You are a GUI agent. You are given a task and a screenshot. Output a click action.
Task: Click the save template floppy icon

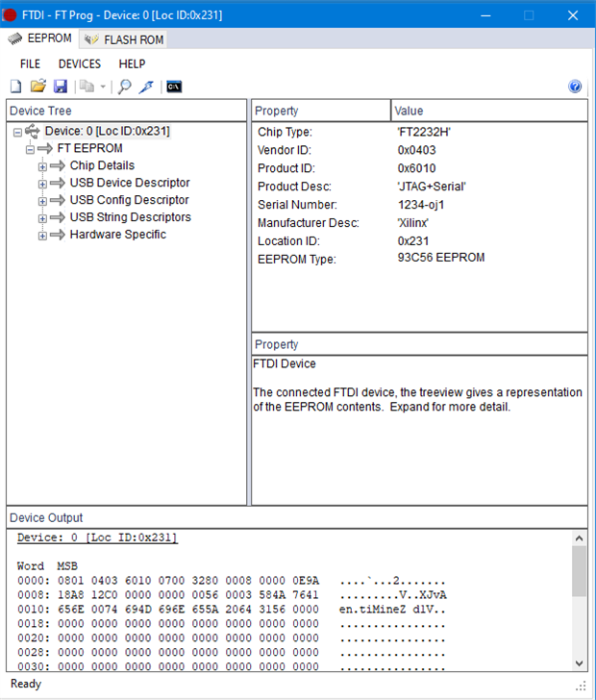(x=62, y=87)
